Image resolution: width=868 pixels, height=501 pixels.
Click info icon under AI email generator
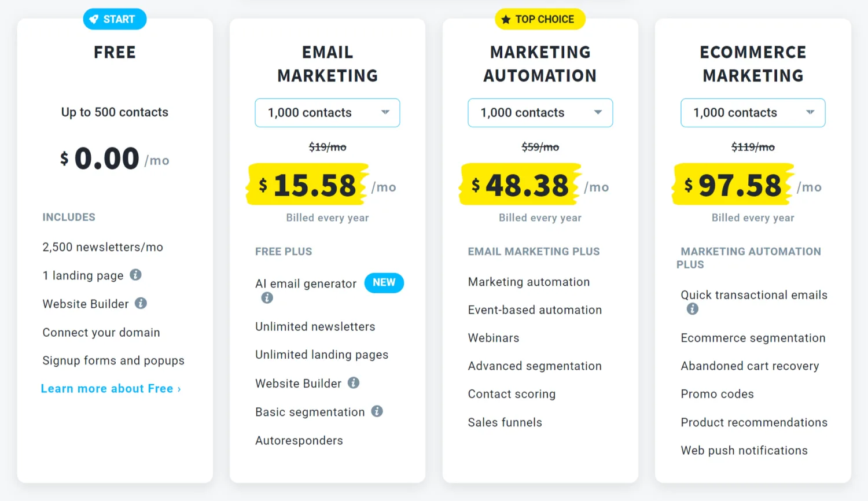[x=267, y=298]
